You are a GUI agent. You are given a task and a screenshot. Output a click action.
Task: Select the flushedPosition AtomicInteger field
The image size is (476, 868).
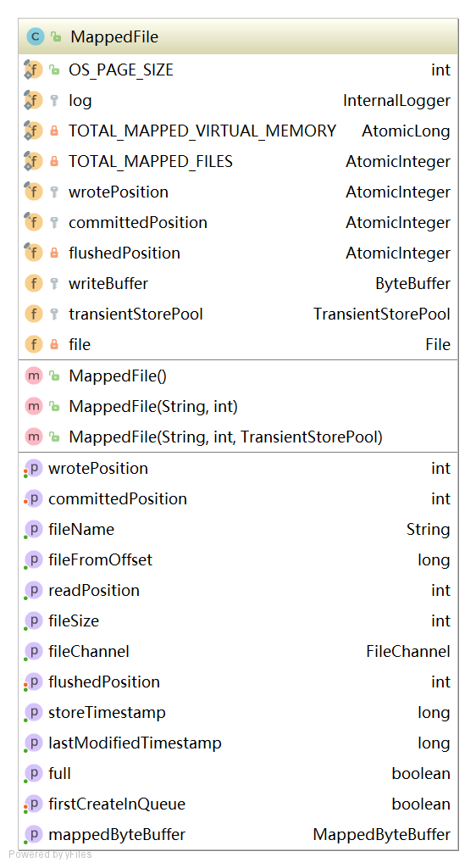pyautogui.click(x=238, y=253)
